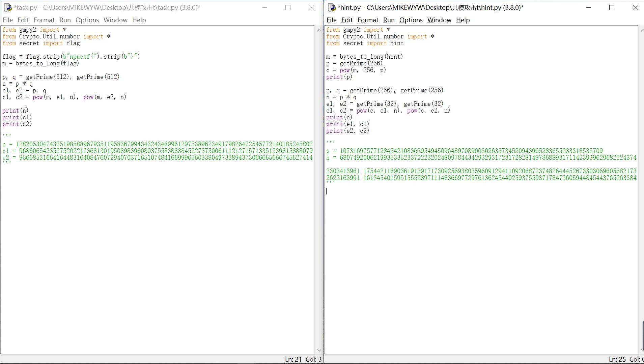This screenshot has height=364, width=644.
Task: Open Edit menu in task.py window
Action: point(23,20)
